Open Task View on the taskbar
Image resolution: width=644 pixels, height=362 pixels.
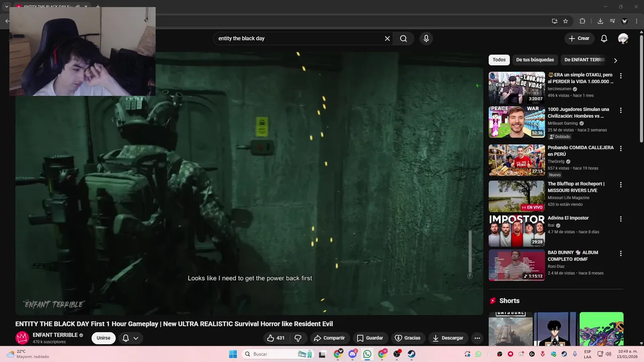tap(323, 354)
